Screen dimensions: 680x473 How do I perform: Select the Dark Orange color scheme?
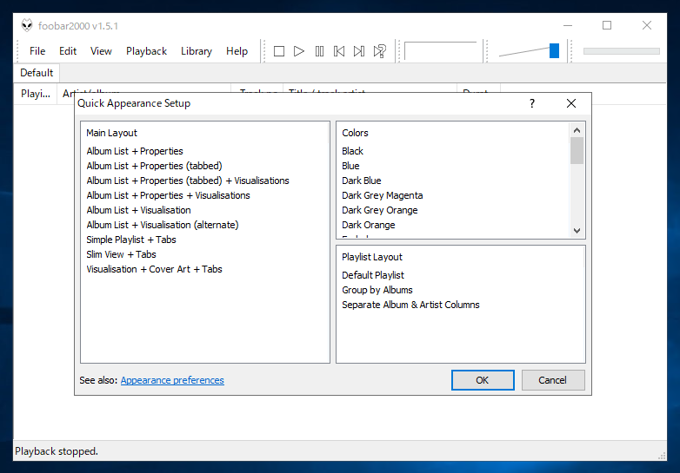369,225
